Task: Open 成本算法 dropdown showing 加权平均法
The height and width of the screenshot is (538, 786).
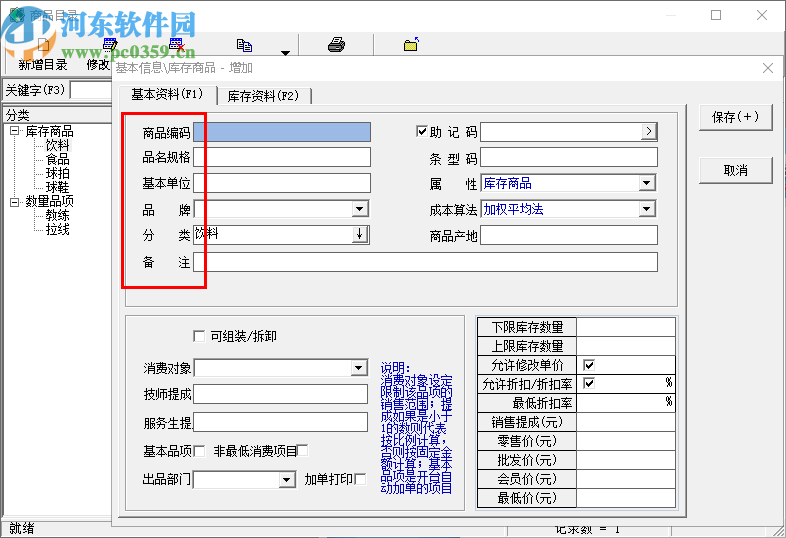Action: click(x=647, y=209)
